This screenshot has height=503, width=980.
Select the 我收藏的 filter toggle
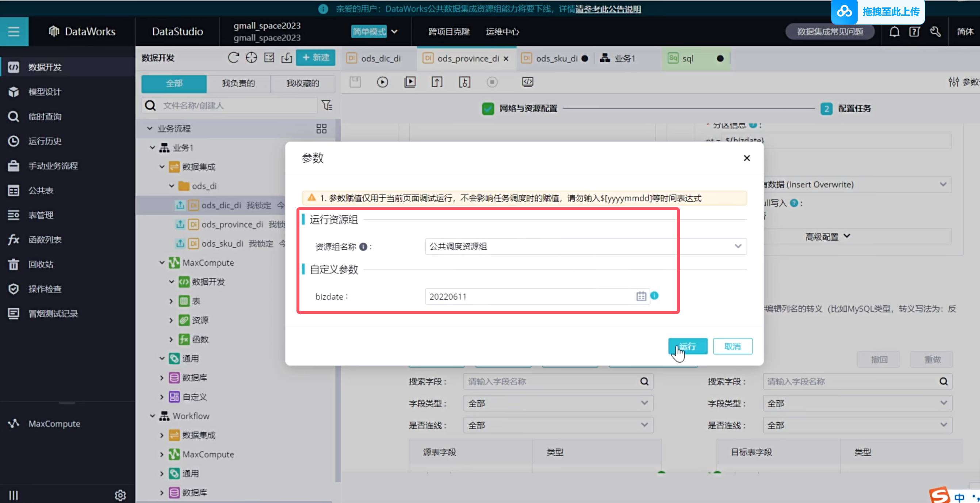pos(302,83)
